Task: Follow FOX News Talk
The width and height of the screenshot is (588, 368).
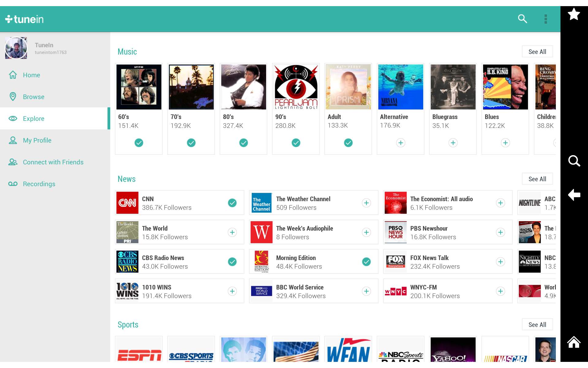Action: point(501,262)
